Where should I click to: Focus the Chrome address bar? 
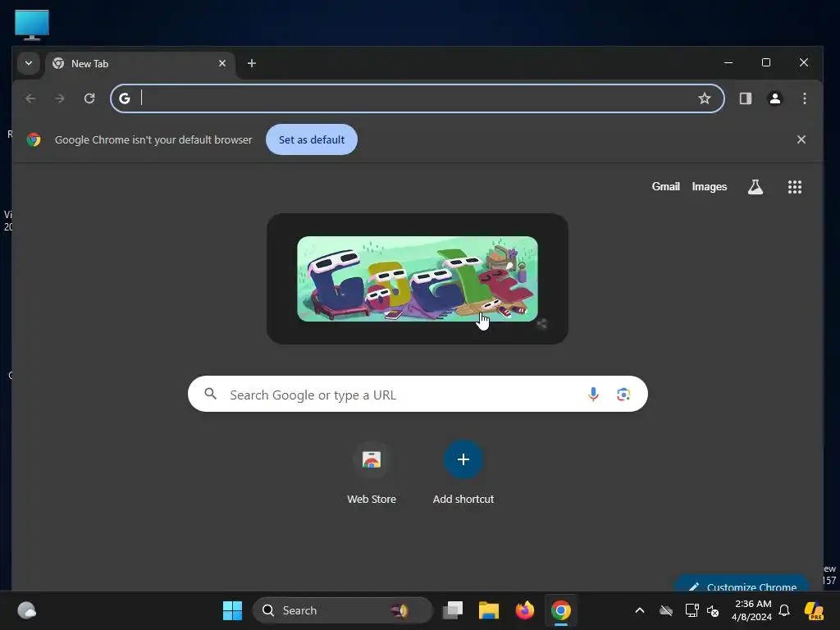tap(417, 98)
